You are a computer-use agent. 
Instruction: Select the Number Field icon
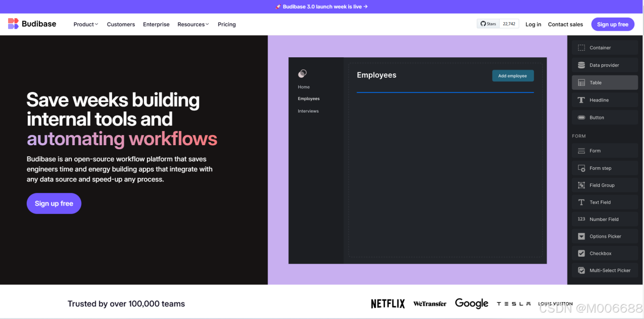[581, 219]
